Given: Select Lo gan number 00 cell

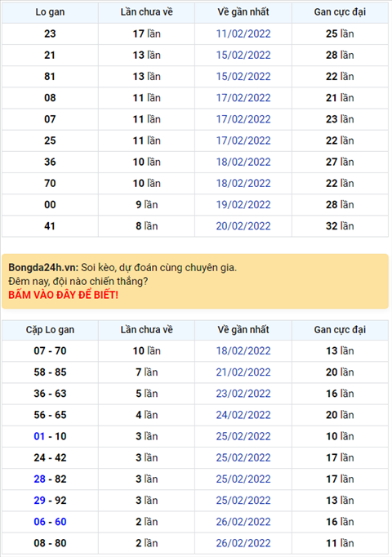Looking at the screenshot, I should [x=50, y=205].
